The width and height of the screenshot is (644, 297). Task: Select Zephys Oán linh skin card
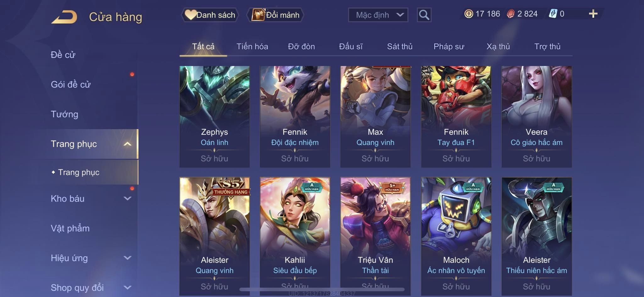(214, 116)
